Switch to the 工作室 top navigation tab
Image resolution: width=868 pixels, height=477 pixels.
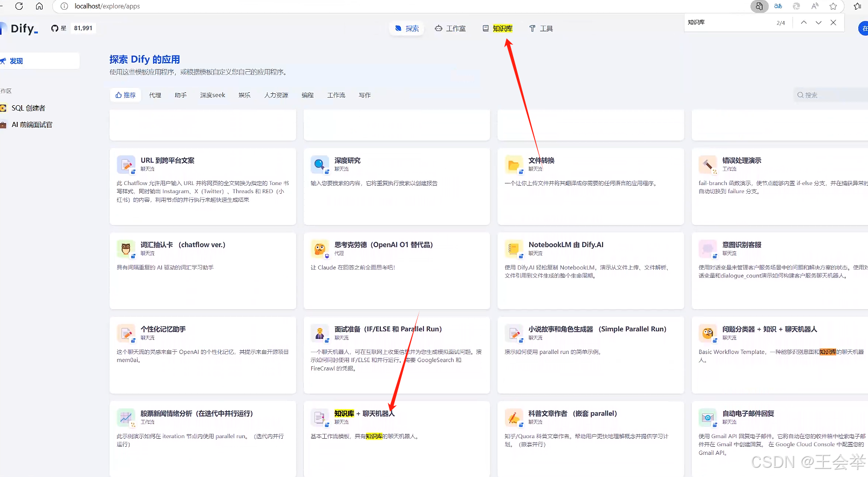click(450, 28)
